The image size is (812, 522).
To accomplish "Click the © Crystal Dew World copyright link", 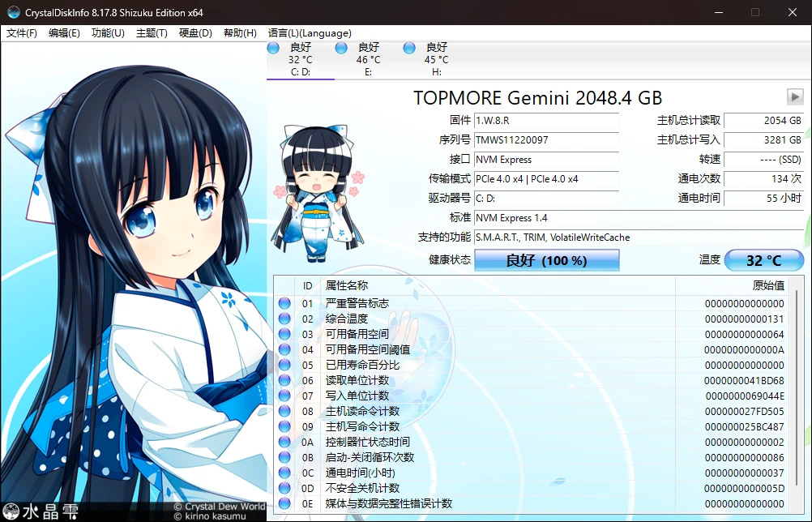I will 220,507.
